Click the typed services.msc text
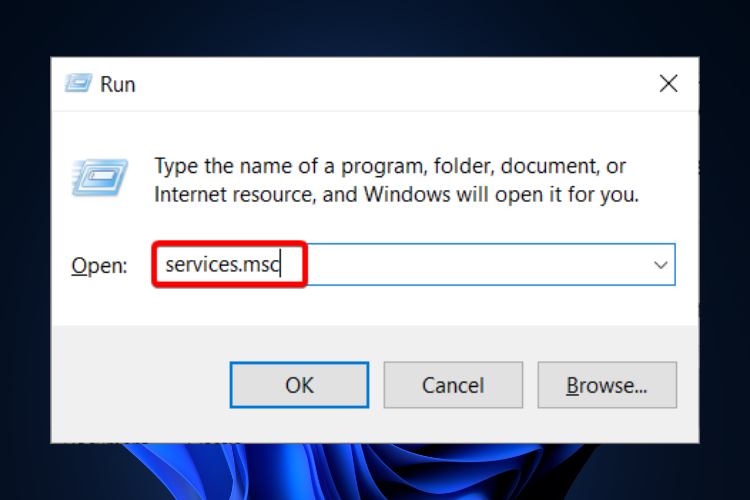 tap(222, 265)
